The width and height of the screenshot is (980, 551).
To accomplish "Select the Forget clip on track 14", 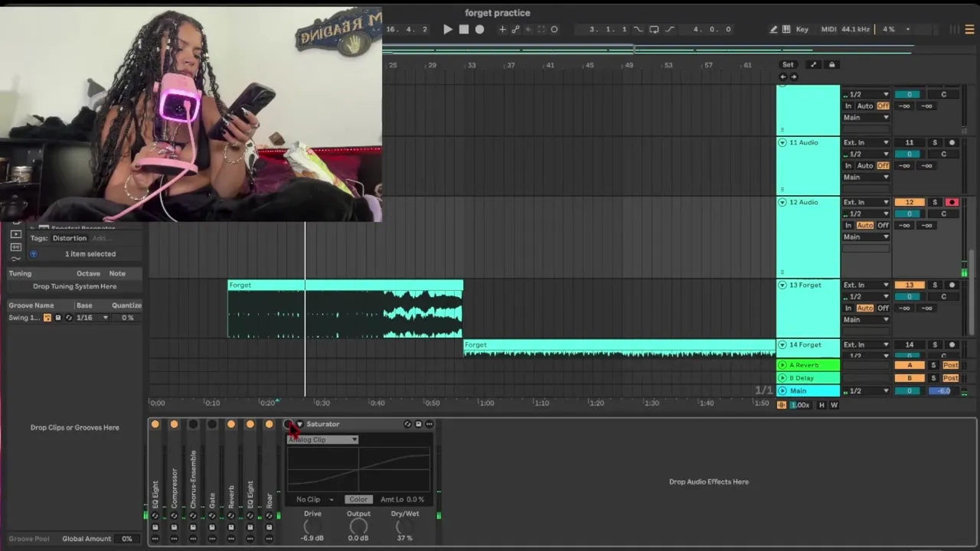I will click(619, 348).
